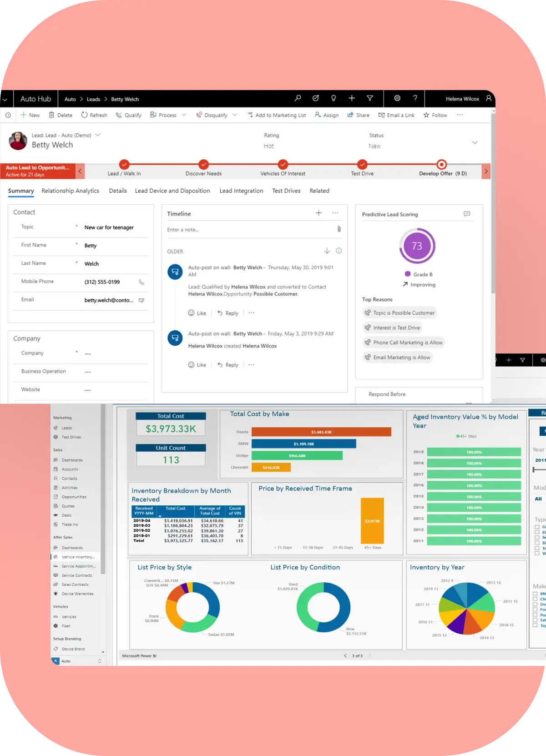
Task: Tick the EV checkbox in the Type filter
Action: click(x=537, y=532)
